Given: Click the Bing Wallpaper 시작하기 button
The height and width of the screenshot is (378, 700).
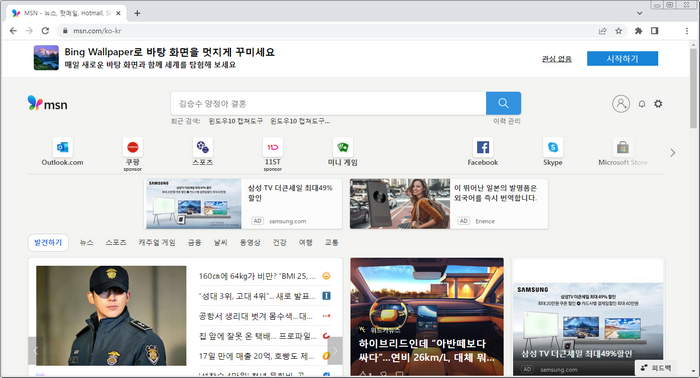Looking at the screenshot, I should pyautogui.click(x=622, y=58).
